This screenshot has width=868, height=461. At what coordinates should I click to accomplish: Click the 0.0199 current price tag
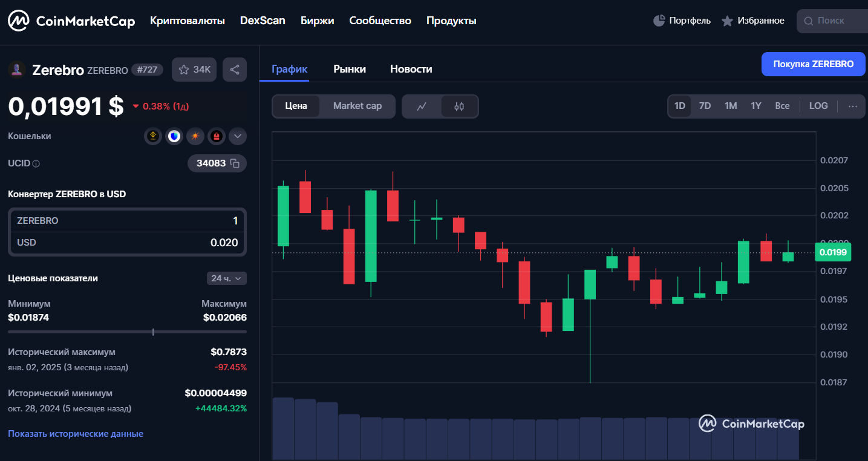pos(833,252)
